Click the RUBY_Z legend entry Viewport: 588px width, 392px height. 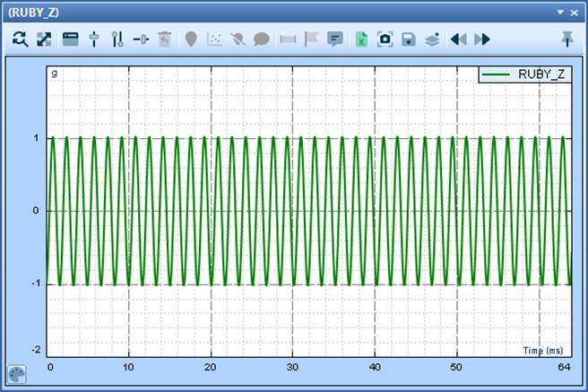526,74
